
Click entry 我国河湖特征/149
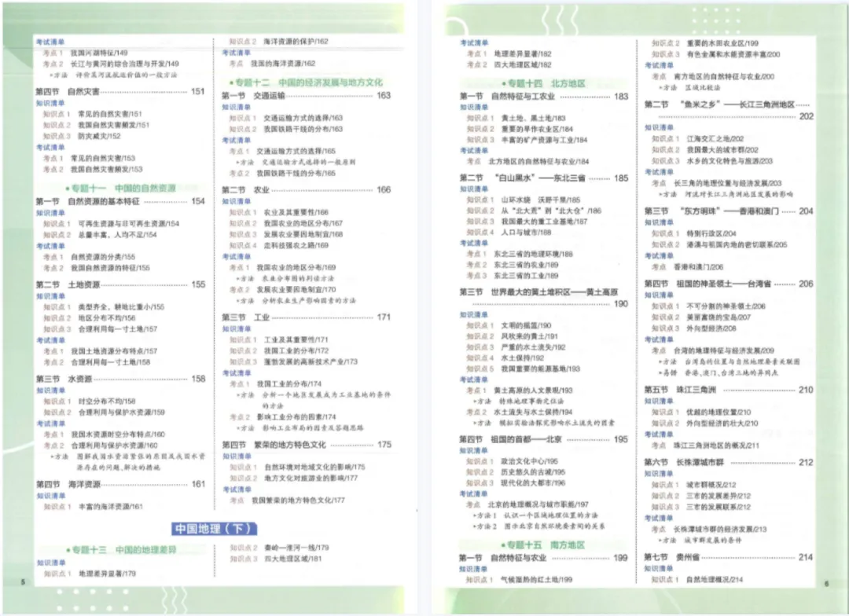coord(99,53)
